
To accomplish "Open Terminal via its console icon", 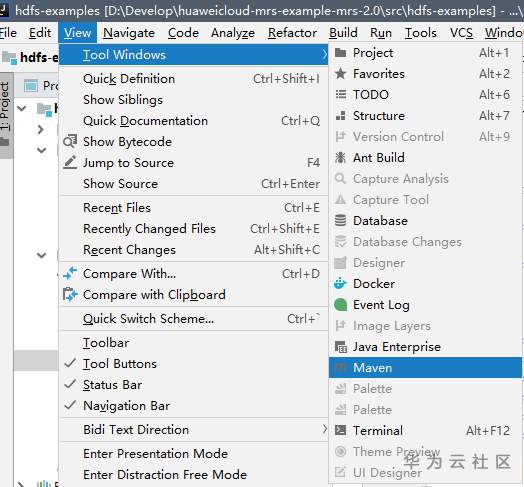I will 340,431.
